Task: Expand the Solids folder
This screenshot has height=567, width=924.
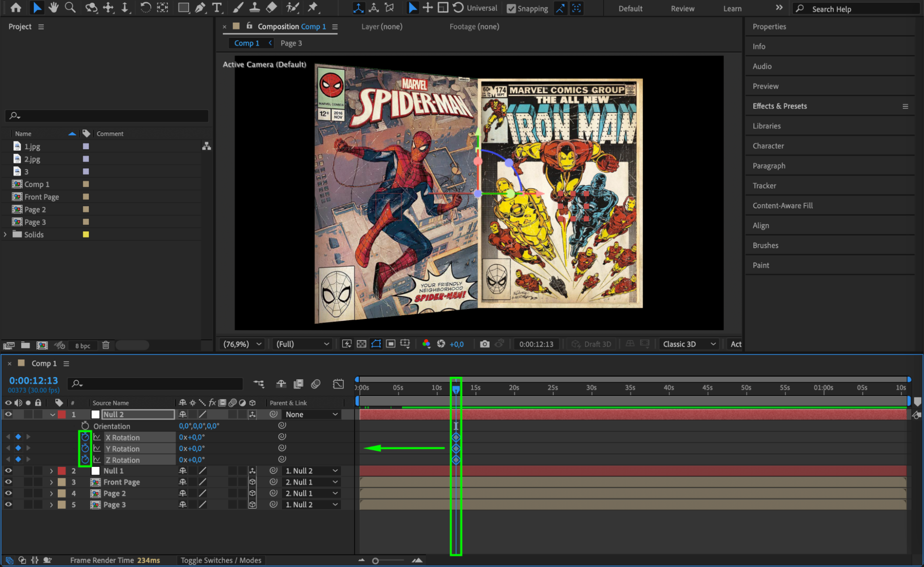Action: [x=5, y=234]
